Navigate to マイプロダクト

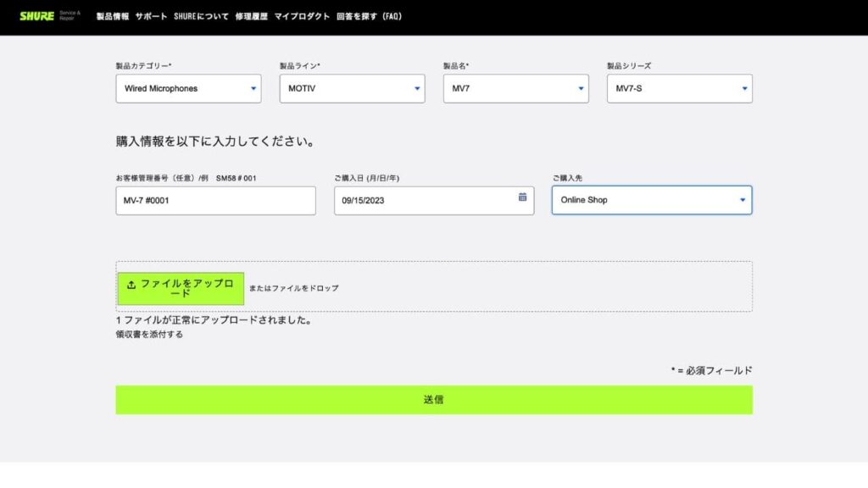[299, 16]
